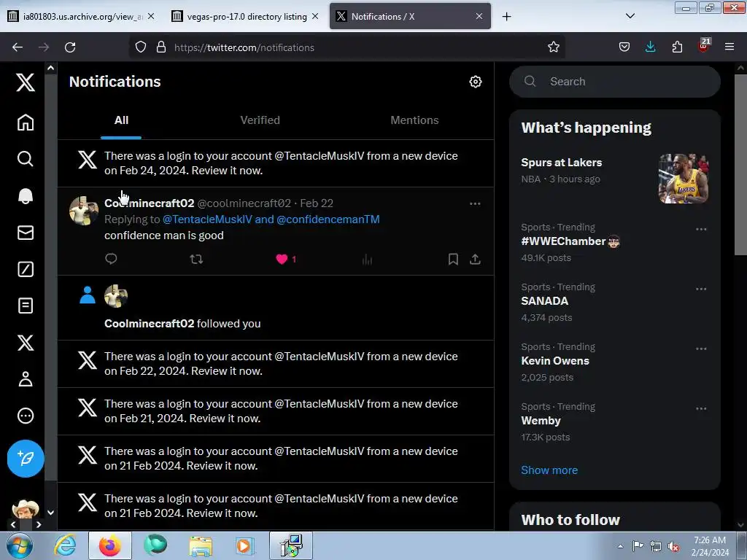The height and width of the screenshot is (560, 747).
Task: Open @coolminecraft02 handle link
Action: (x=244, y=203)
